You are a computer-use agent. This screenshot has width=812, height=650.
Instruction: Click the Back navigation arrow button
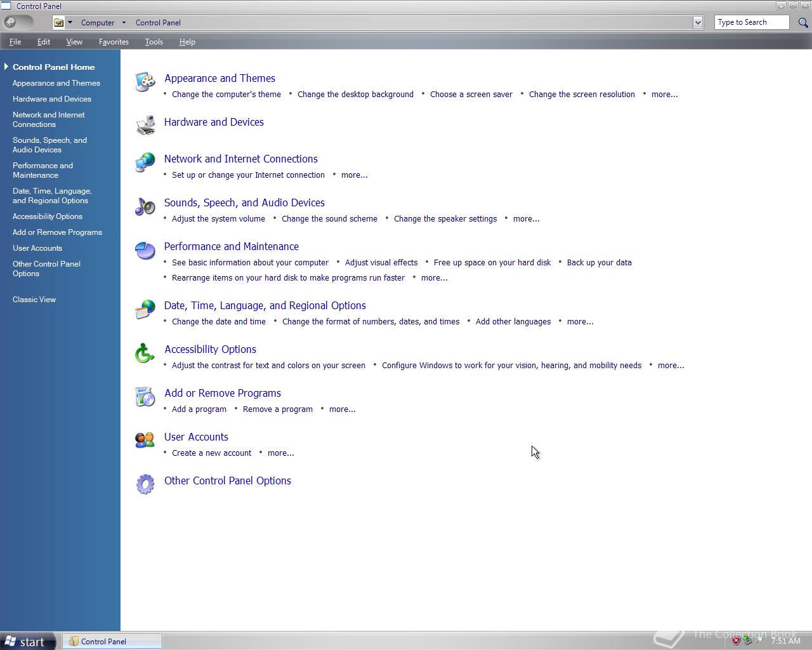coord(10,22)
